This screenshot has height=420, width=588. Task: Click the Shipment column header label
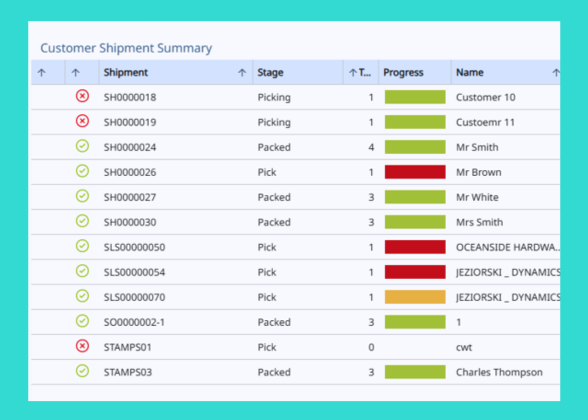[126, 72]
